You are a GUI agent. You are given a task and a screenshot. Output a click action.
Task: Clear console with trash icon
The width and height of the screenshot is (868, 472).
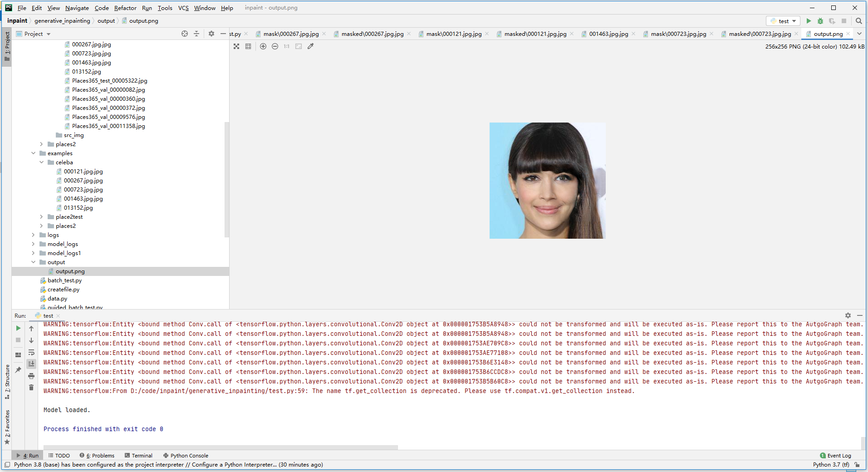click(x=31, y=388)
